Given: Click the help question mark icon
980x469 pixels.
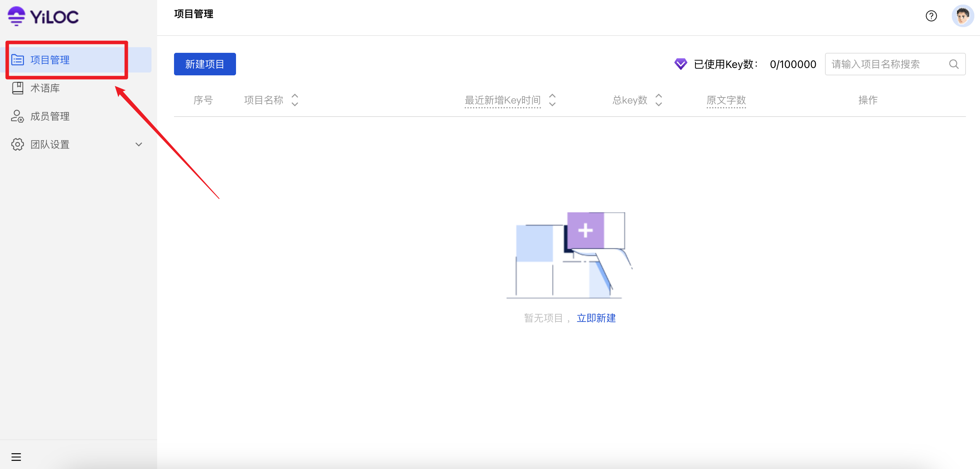Looking at the screenshot, I should 931,16.
